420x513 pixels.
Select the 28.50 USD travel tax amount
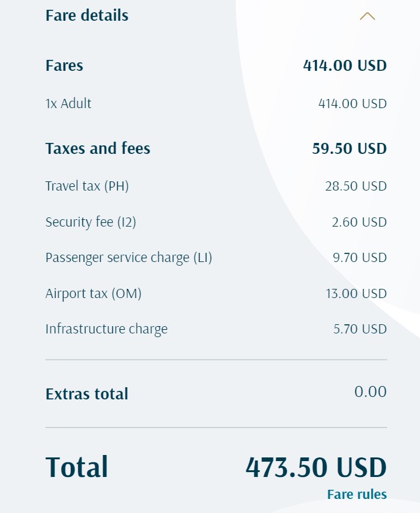(x=356, y=186)
